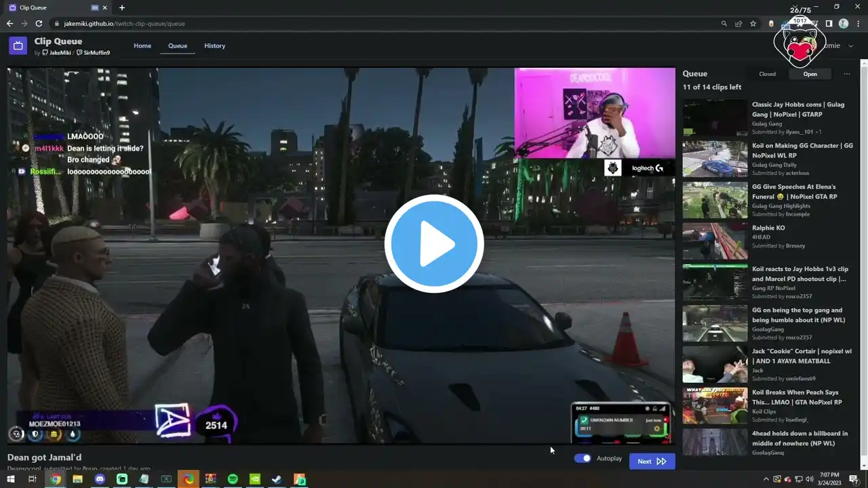Click the Koil Breaks When Peach Says title

(797, 397)
